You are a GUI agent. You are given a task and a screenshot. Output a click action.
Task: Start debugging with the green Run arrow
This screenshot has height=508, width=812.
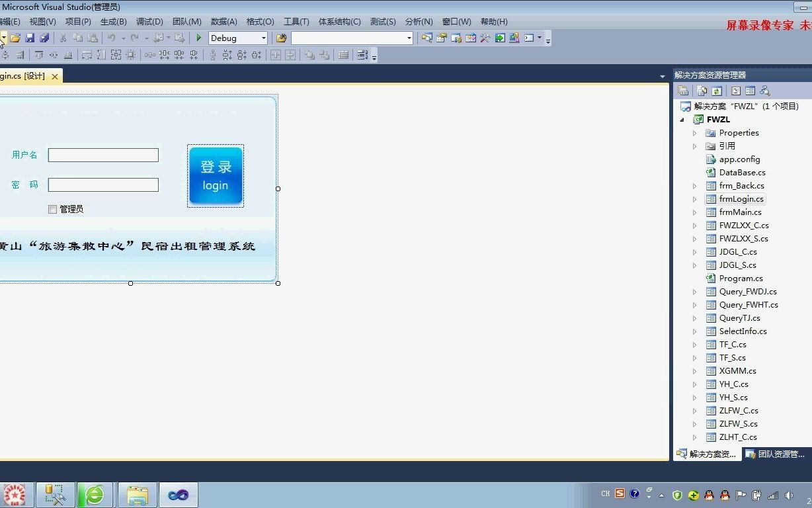198,38
